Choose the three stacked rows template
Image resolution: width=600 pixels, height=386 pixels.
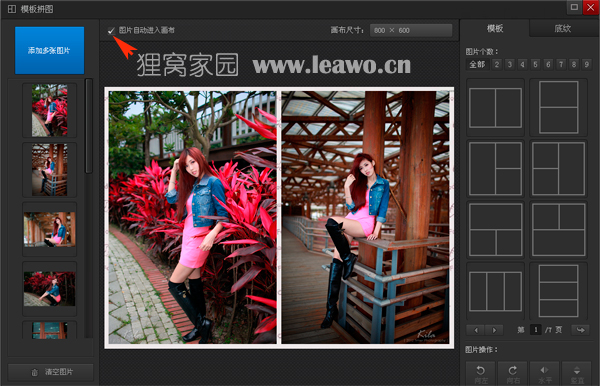(558, 291)
